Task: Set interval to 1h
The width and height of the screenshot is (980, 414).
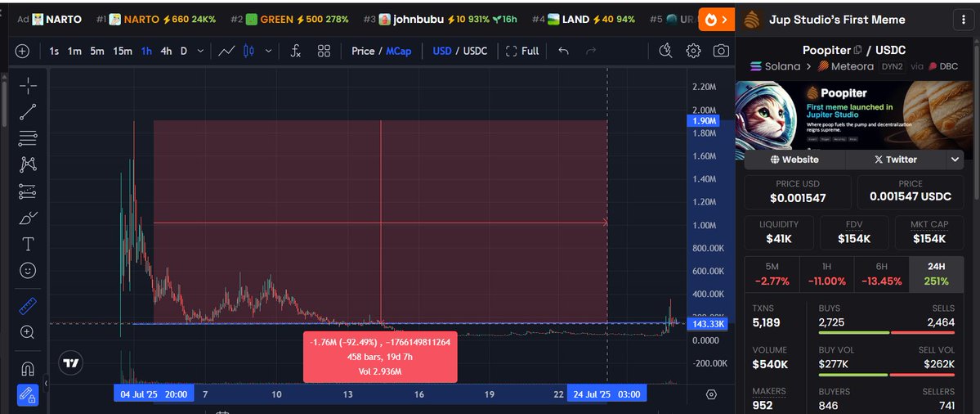Action: click(x=146, y=52)
